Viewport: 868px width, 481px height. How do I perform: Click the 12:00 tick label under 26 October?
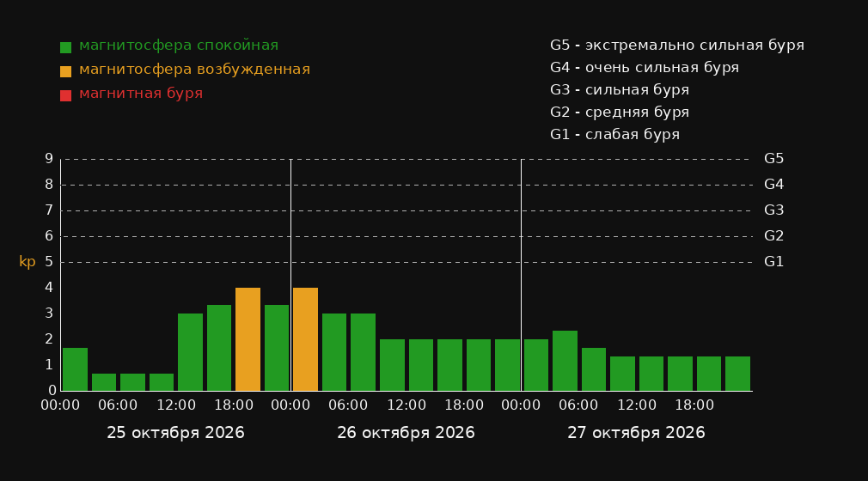coord(406,405)
